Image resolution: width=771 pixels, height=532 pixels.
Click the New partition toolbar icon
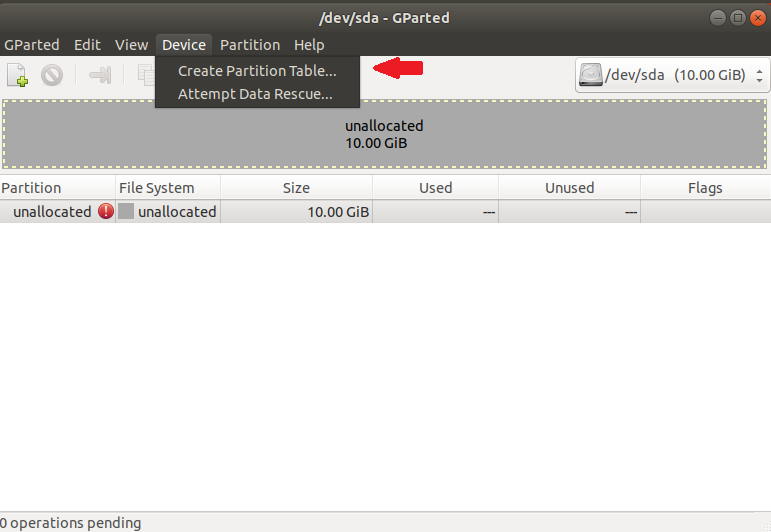point(17,75)
